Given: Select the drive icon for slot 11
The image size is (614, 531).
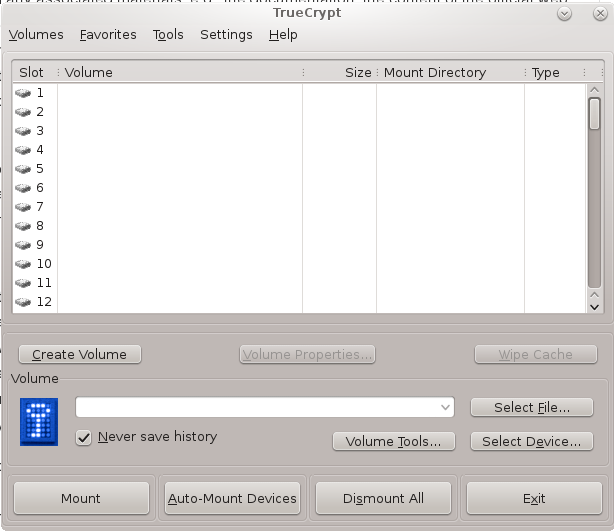Looking at the screenshot, I should pyautogui.click(x=23, y=283).
